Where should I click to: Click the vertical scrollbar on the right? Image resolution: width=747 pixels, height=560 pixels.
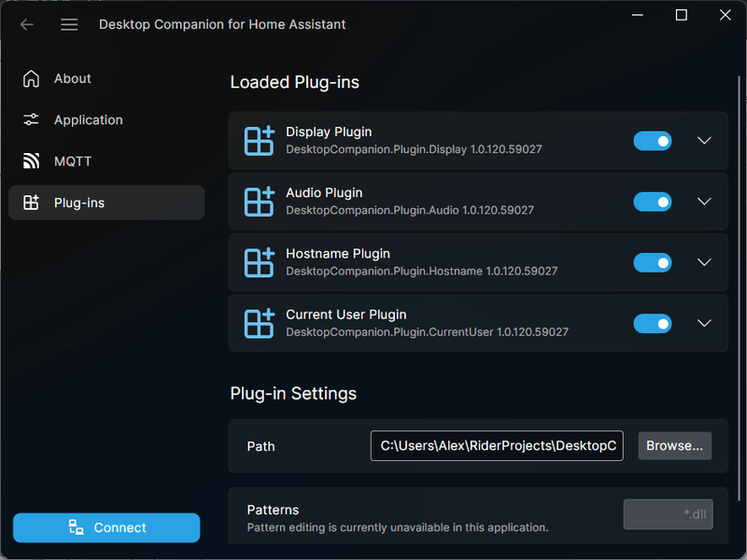[740, 280]
